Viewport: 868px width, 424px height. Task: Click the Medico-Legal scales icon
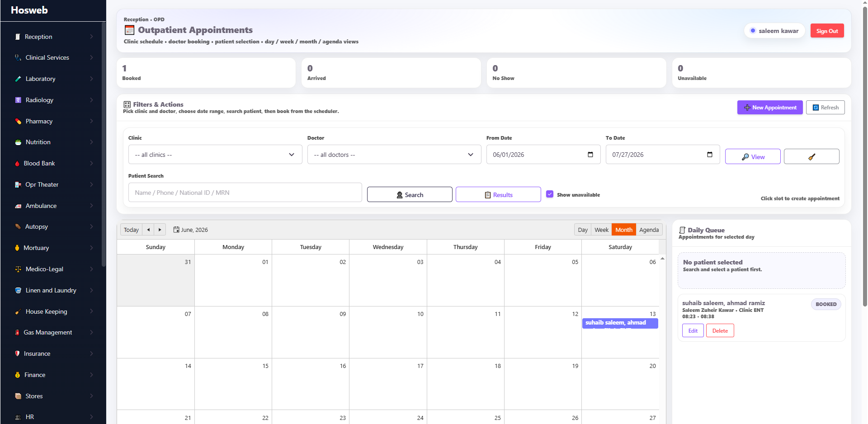[x=18, y=269]
